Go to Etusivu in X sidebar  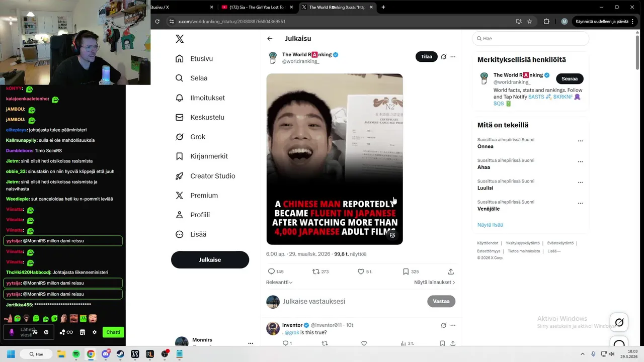click(194, 59)
